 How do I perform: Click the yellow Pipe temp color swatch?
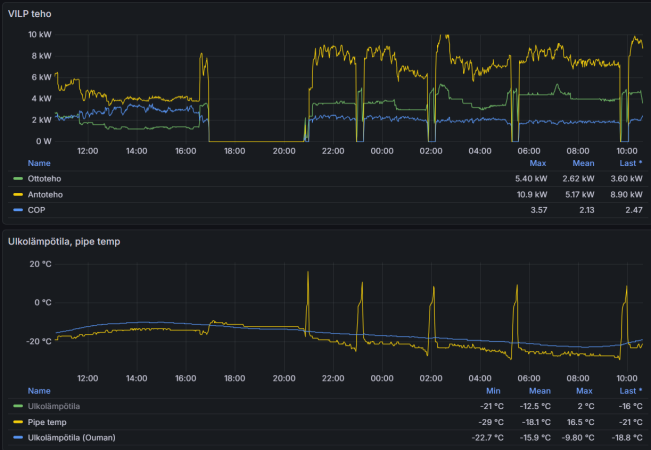point(17,422)
